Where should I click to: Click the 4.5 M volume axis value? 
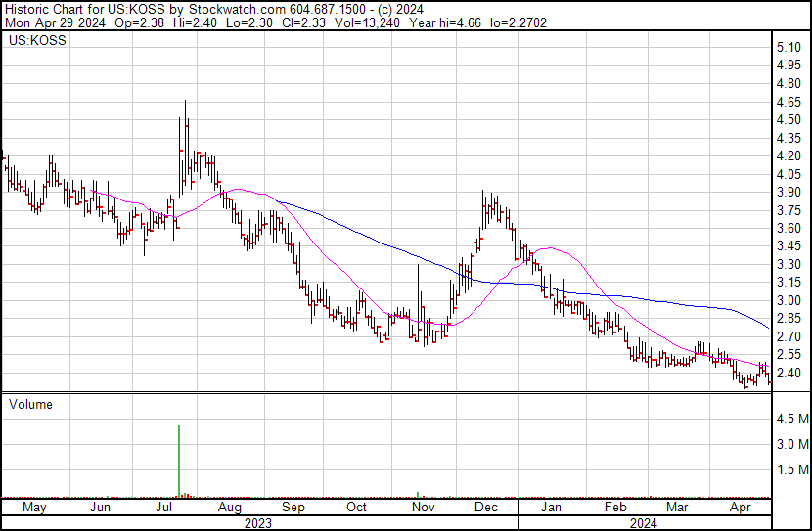click(790, 419)
